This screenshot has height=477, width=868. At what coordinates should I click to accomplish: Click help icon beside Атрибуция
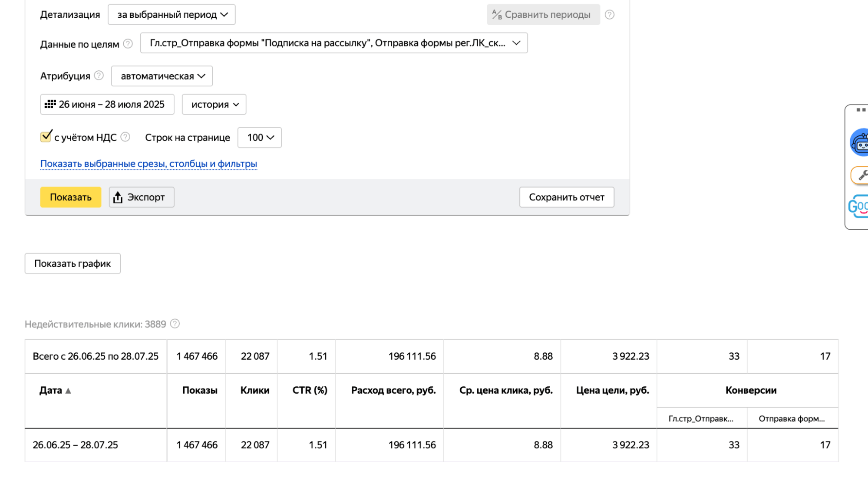pyautogui.click(x=99, y=76)
